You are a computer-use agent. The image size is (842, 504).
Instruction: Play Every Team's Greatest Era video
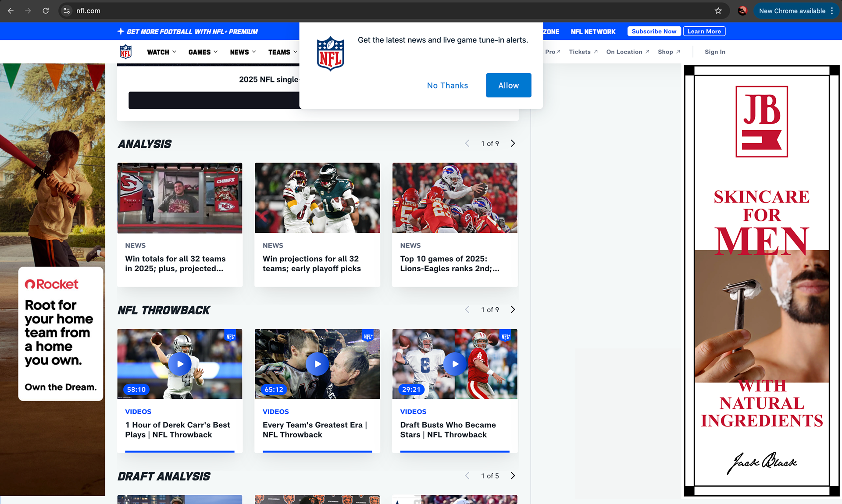318,364
